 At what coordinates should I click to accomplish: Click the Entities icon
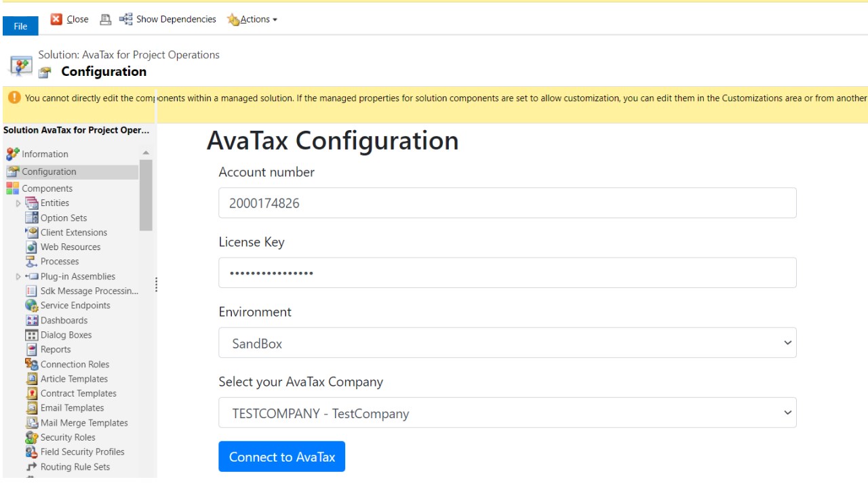point(31,203)
